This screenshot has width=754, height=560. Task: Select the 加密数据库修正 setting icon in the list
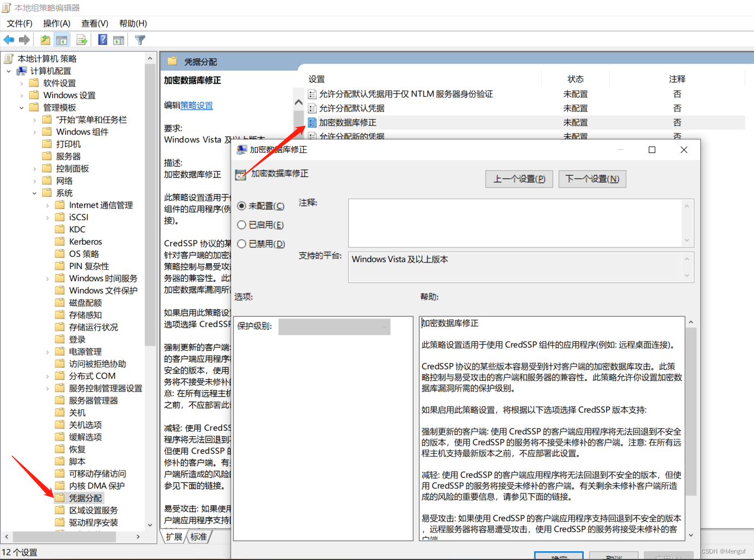pyautogui.click(x=312, y=122)
